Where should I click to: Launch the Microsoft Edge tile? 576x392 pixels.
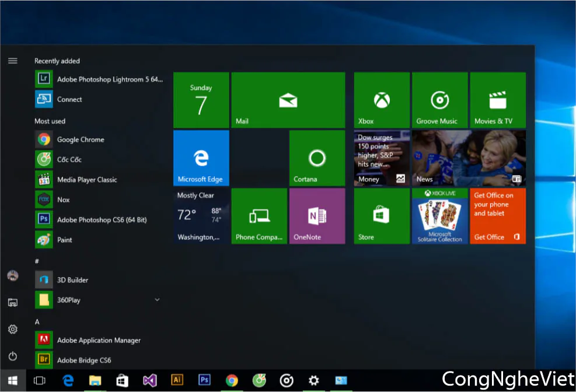click(x=201, y=158)
